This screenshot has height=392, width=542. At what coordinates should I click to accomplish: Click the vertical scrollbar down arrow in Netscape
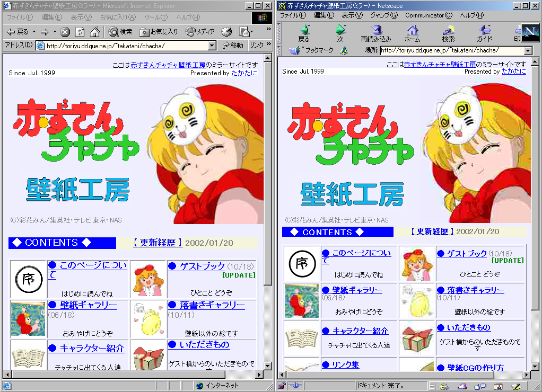pos(535,367)
